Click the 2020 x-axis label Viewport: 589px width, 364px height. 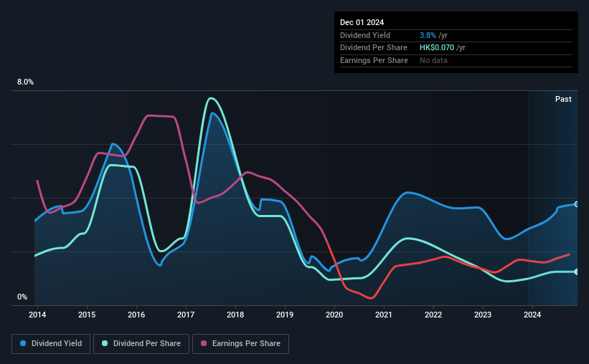tap(334, 315)
